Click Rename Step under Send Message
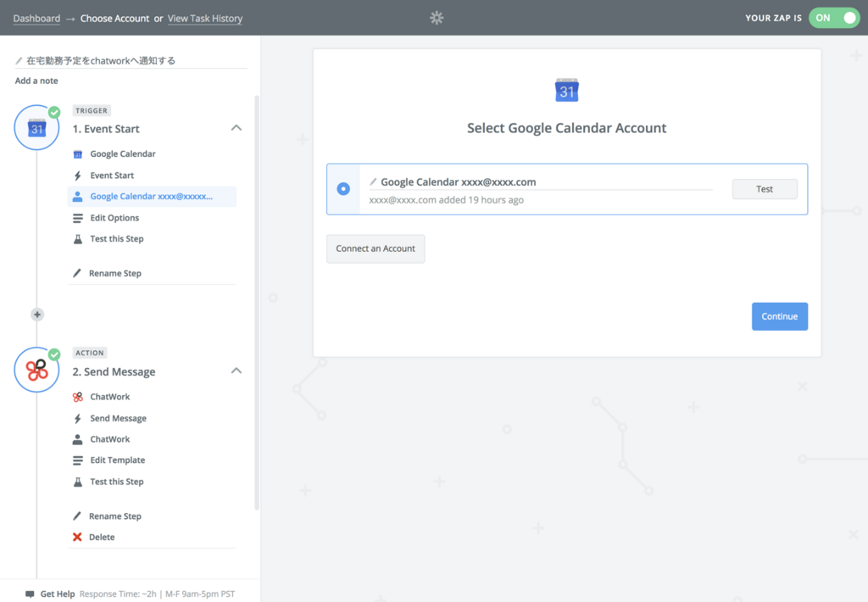This screenshot has width=868, height=602. (115, 516)
